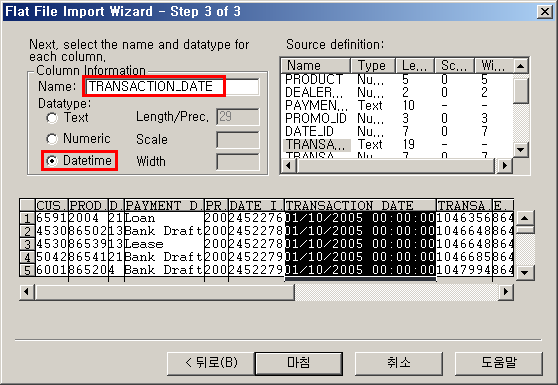Click the TRANSA. column header in preview
Image resolution: width=558 pixels, height=385 pixels.
pyautogui.click(x=464, y=205)
